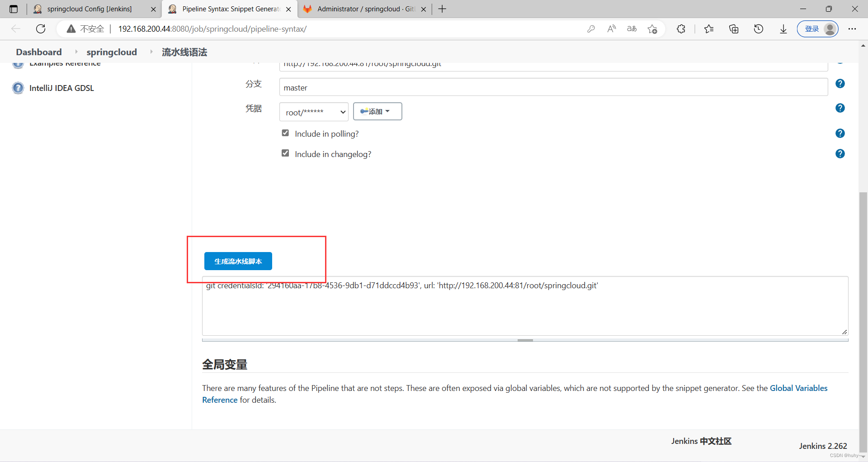
Task: Click the browser back arrow
Action: (16, 29)
